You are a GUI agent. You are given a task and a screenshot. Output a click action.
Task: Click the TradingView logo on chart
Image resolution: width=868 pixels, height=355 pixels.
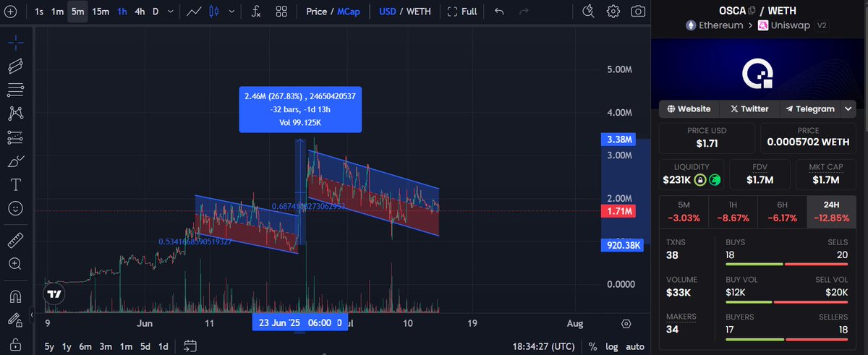(54, 294)
